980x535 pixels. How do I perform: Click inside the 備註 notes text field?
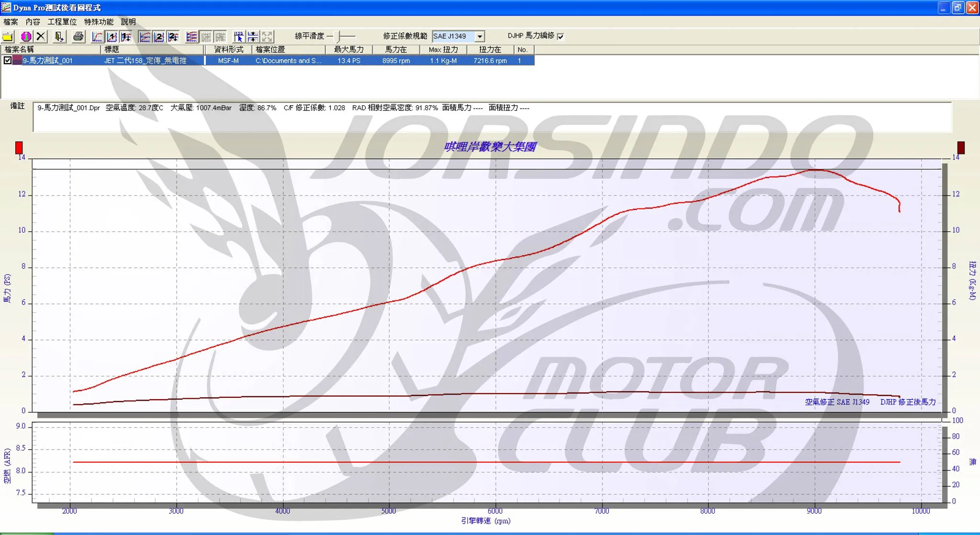coord(492,117)
